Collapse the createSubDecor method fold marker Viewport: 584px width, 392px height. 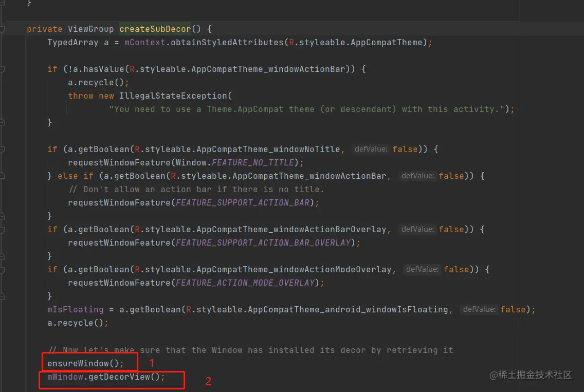[x=2, y=29]
